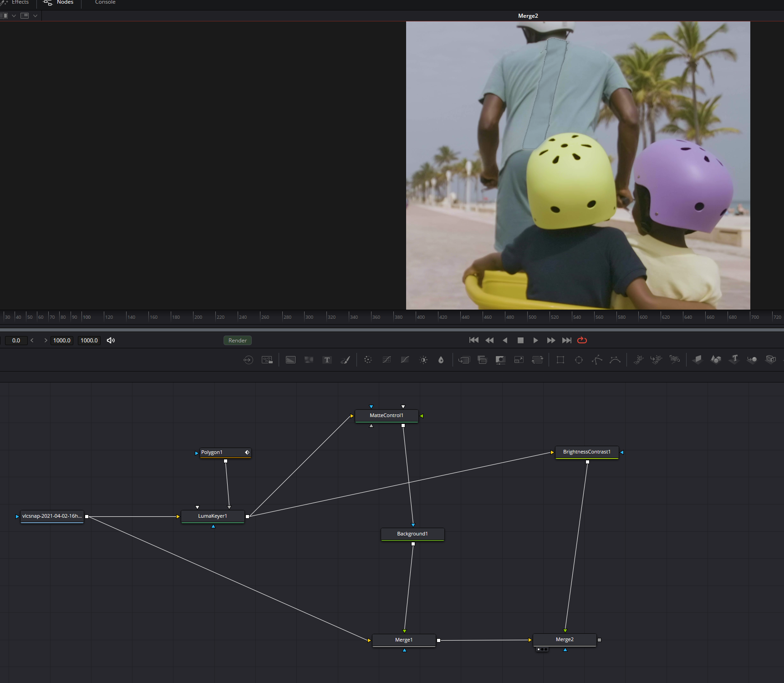Add a pMerge particle node from toolbar

click(656, 360)
